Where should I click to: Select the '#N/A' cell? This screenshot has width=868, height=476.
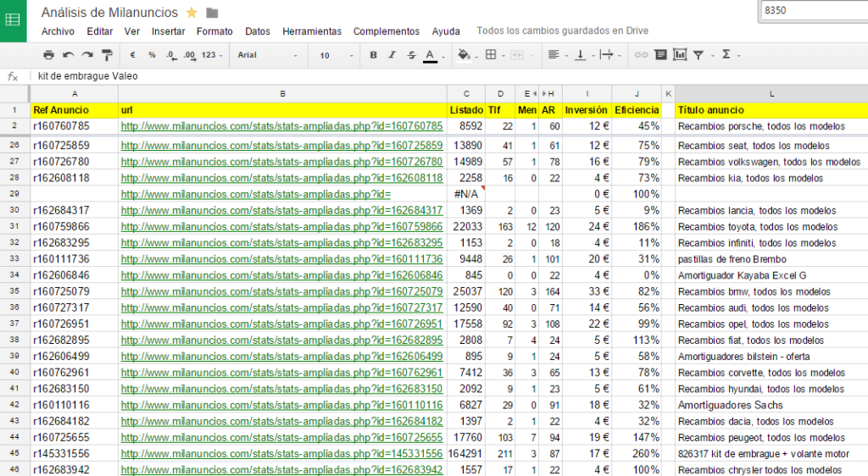pos(466,195)
